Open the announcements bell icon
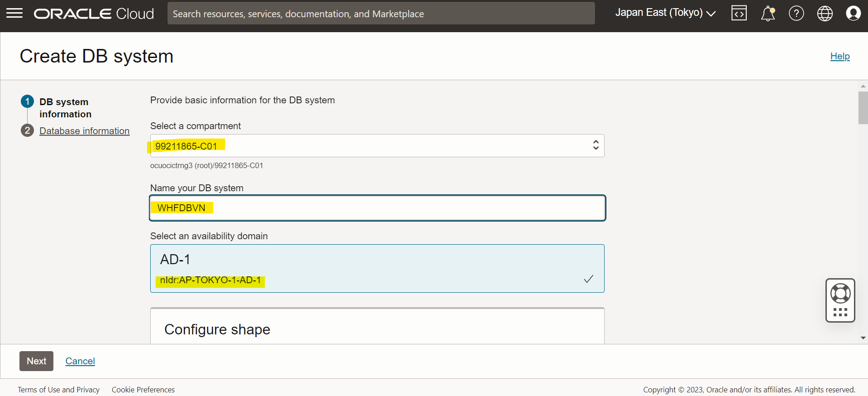868x396 pixels. (x=768, y=13)
